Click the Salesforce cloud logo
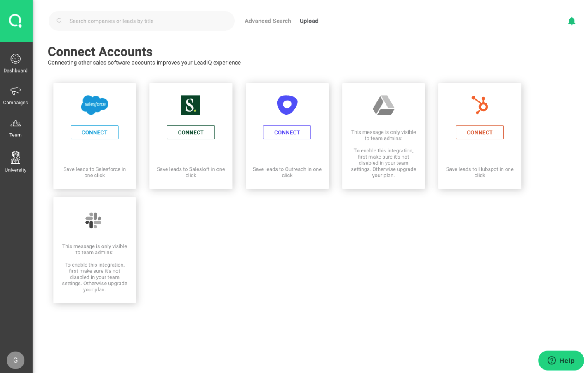This screenshot has width=588, height=373. click(94, 105)
